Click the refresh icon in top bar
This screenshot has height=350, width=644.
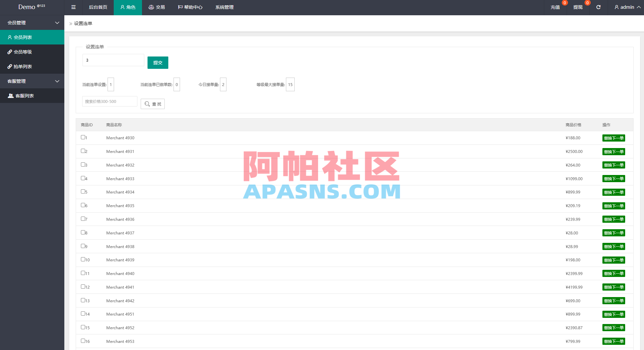(x=598, y=7)
